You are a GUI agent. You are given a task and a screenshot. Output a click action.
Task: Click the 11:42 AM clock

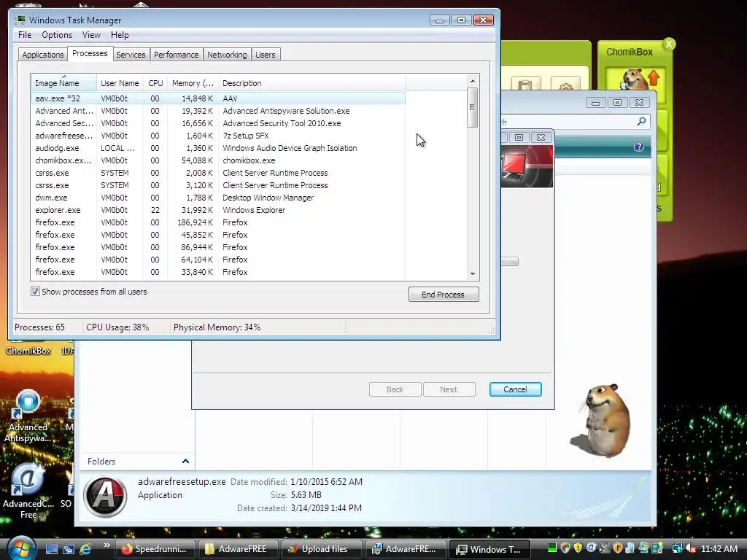[719, 549]
